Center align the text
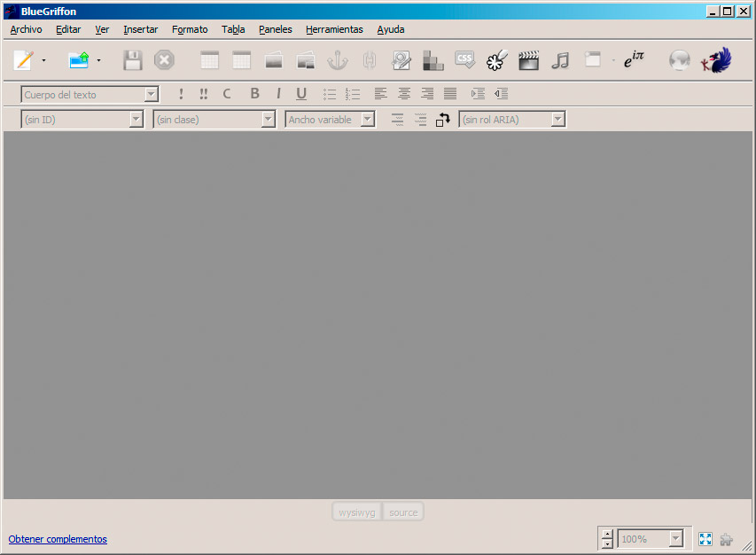756x555 pixels. [x=404, y=94]
